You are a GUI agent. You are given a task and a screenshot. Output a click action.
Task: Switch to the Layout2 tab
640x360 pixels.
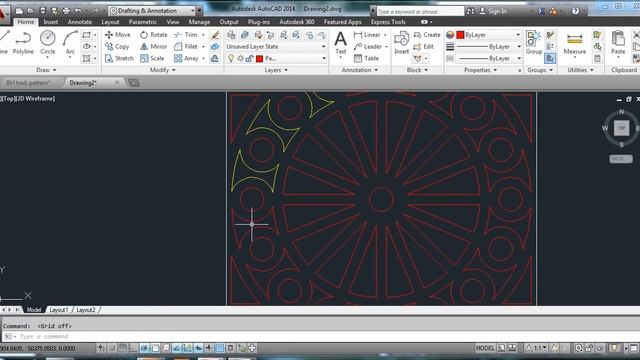86,310
